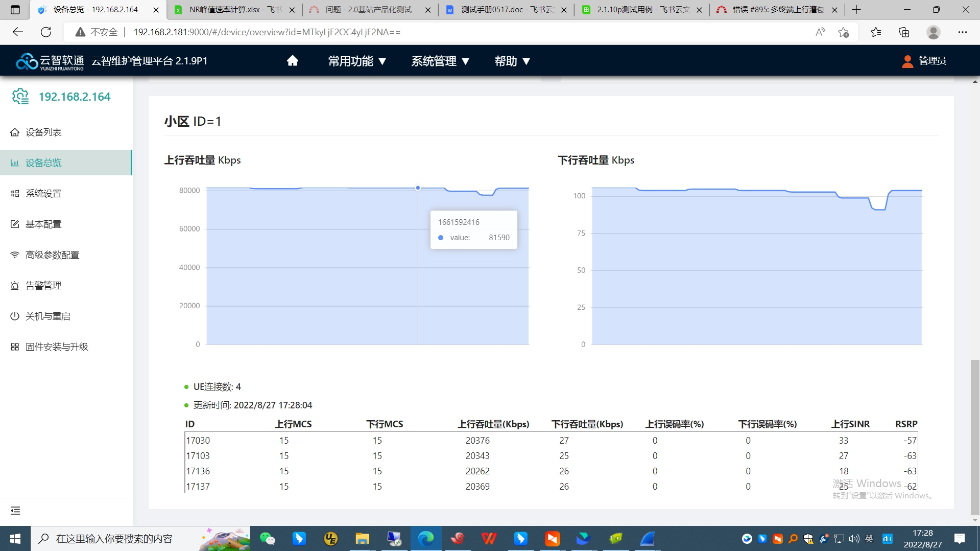Click the 管理员 user account
The width and height of the screenshot is (980, 551).
point(924,61)
